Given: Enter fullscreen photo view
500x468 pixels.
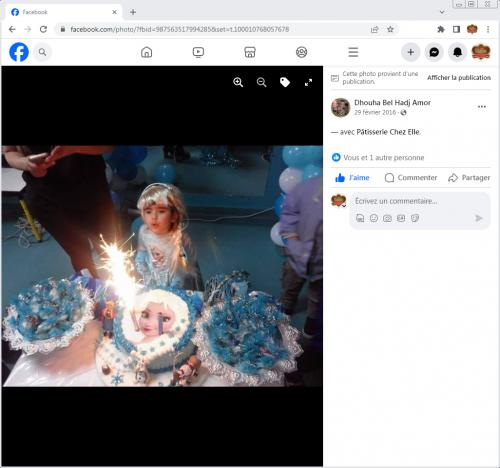Looking at the screenshot, I should (x=308, y=82).
